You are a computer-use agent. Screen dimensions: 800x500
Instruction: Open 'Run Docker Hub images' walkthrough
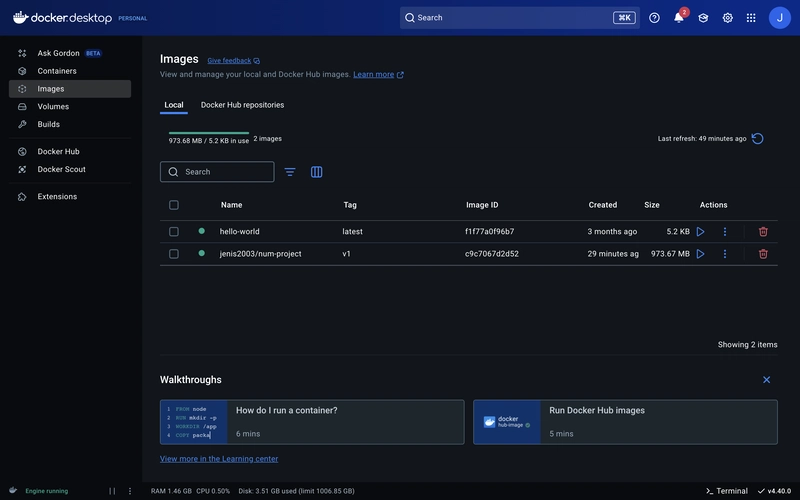tap(626, 422)
